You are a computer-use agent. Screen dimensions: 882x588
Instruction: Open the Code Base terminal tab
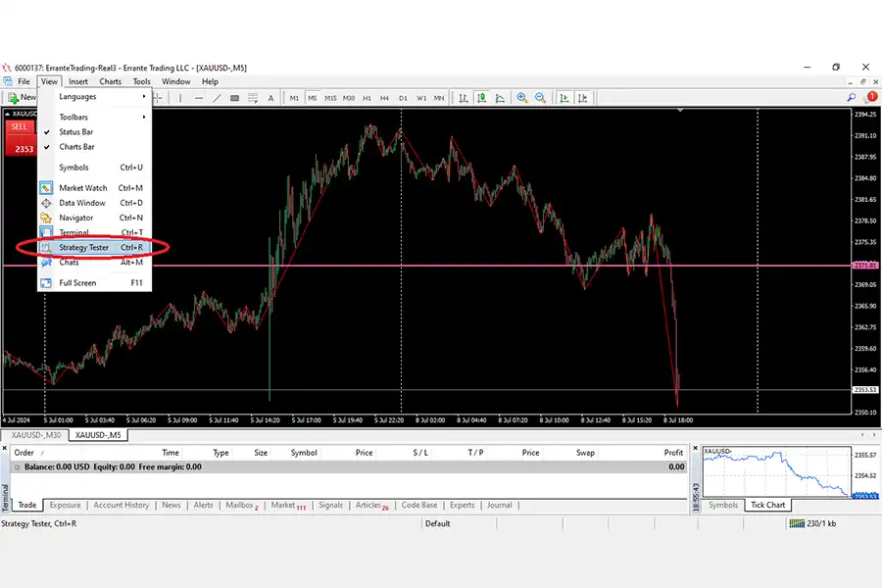(419, 506)
